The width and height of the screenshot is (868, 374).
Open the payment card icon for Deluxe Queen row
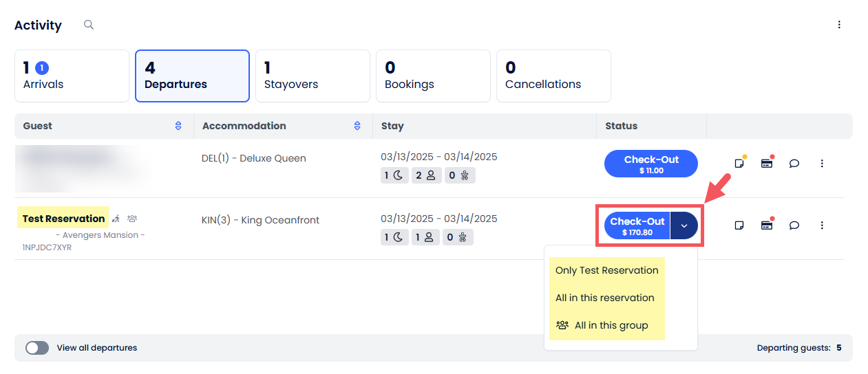click(766, 164)
